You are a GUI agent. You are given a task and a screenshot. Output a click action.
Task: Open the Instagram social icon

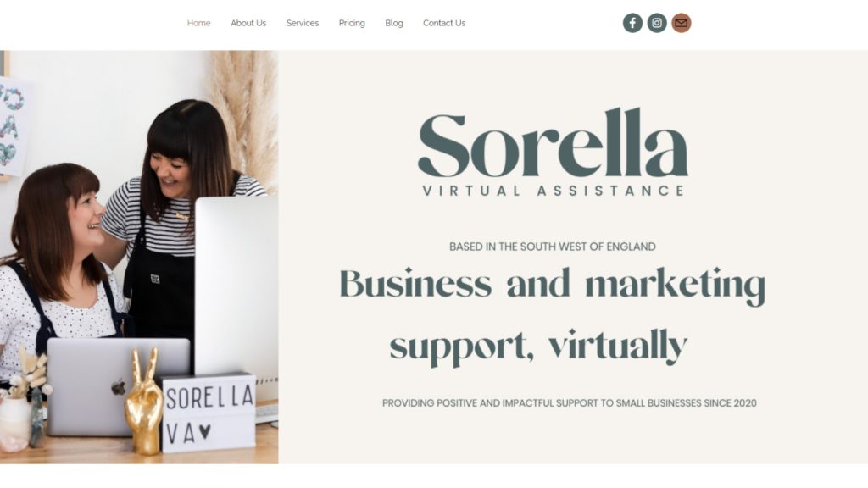coord(657,23)
